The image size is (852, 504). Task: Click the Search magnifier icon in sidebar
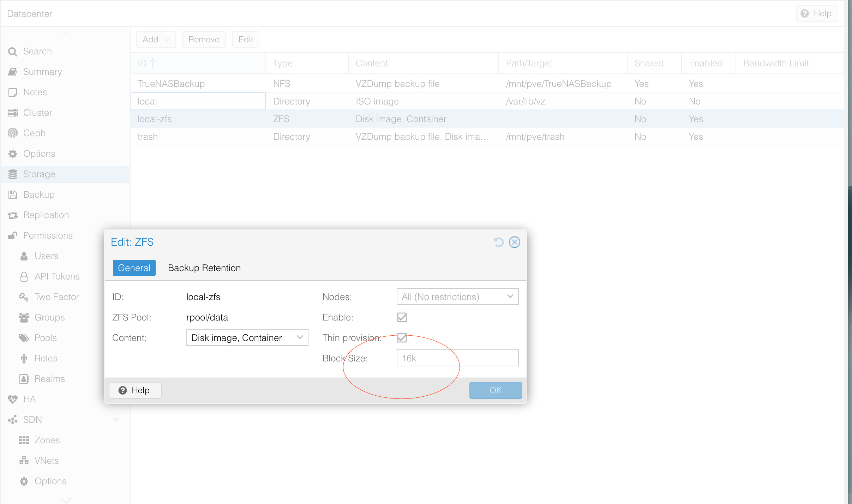pos(13,52)
